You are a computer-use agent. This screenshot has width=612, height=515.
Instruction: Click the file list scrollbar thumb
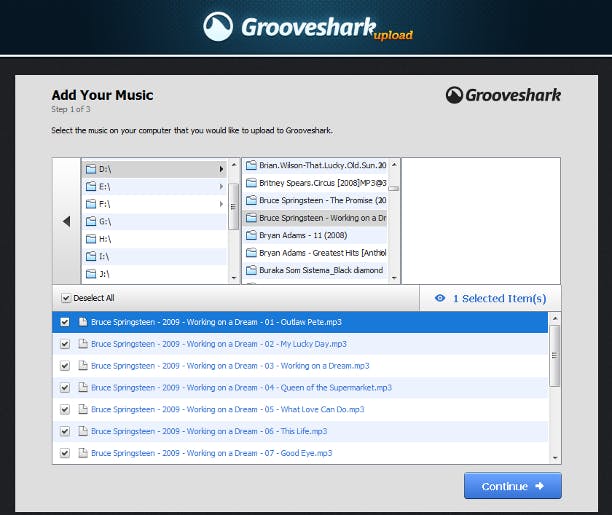[x=555, y=356]
